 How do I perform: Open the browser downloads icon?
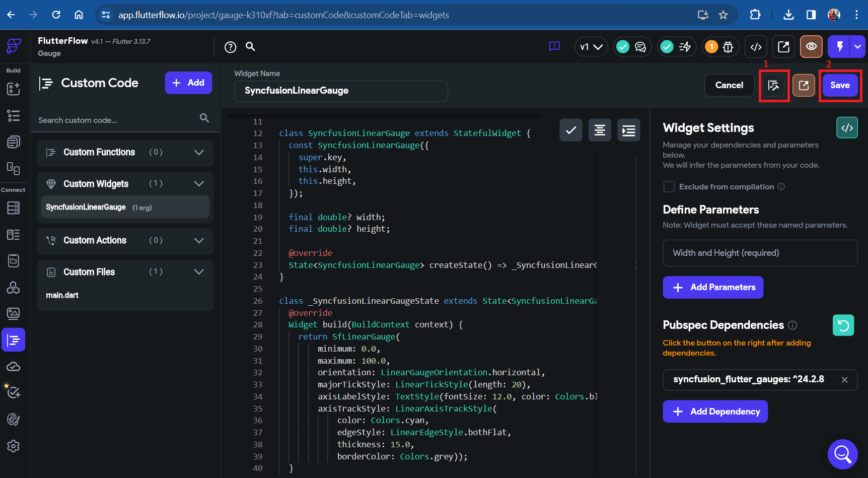[x=788, y=15]
